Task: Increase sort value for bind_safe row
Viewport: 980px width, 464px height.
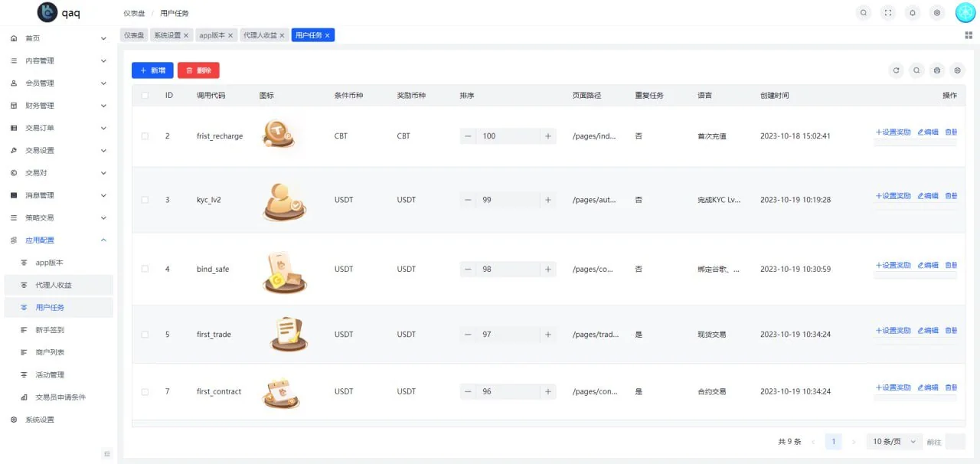Action: (547, 270)
